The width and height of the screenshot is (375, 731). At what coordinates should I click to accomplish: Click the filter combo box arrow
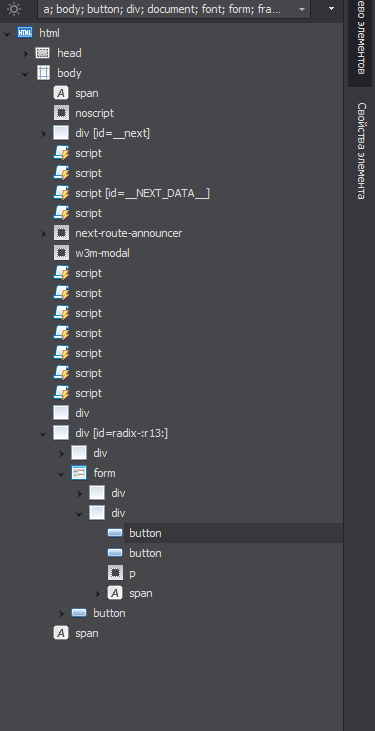coord(302,9)
